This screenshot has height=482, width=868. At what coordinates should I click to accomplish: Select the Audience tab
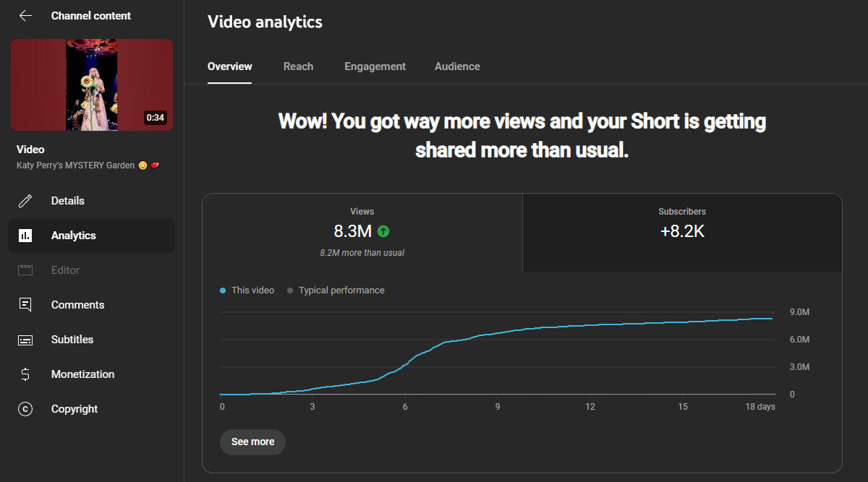coord(457,66)
